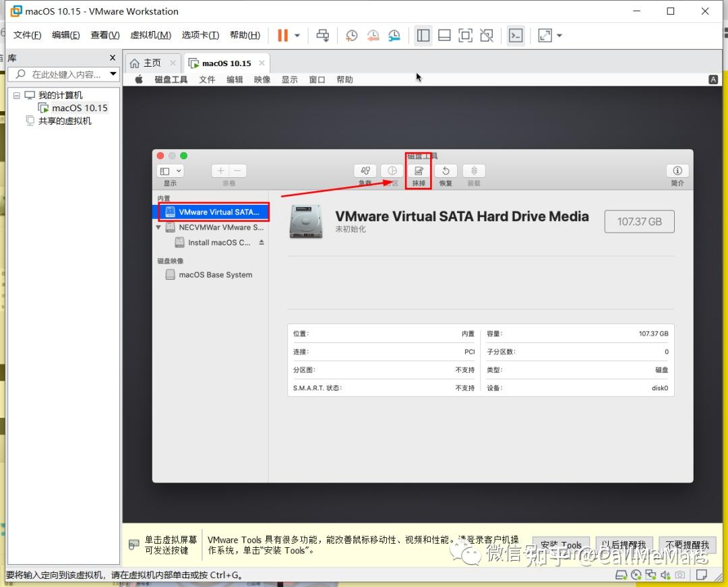
Task: Click the 抹掉 Erase button
Action: 419,171
